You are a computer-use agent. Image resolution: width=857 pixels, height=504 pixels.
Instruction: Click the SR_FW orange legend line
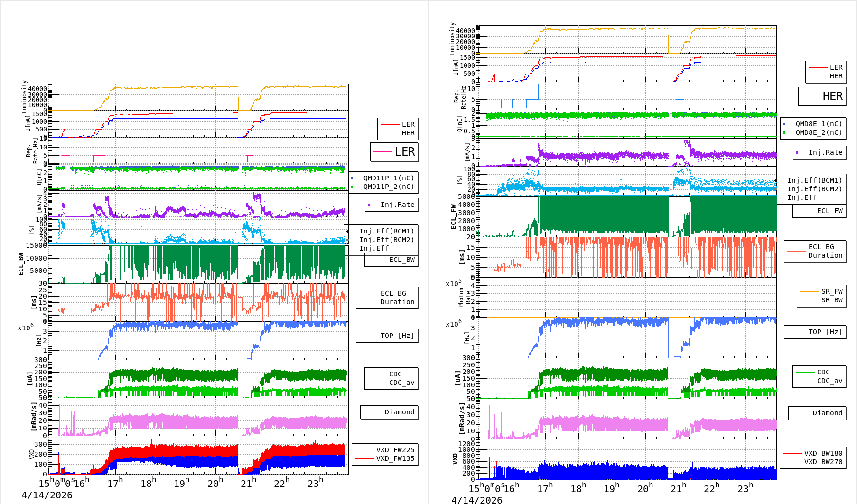coord(809,292)
